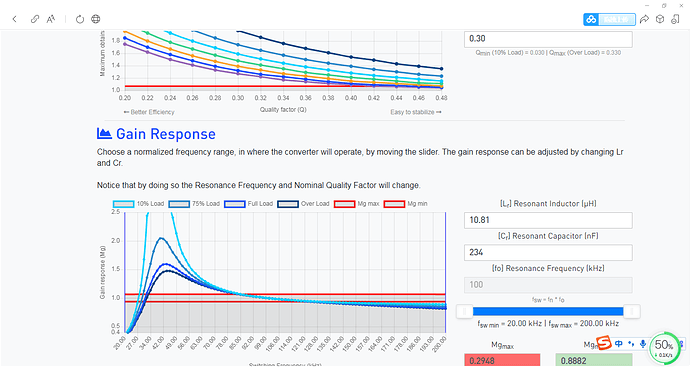Reload the page with the refresh icon
Image resolution: width=690 pixels, height=367 pixels.
tap(80, 19)
